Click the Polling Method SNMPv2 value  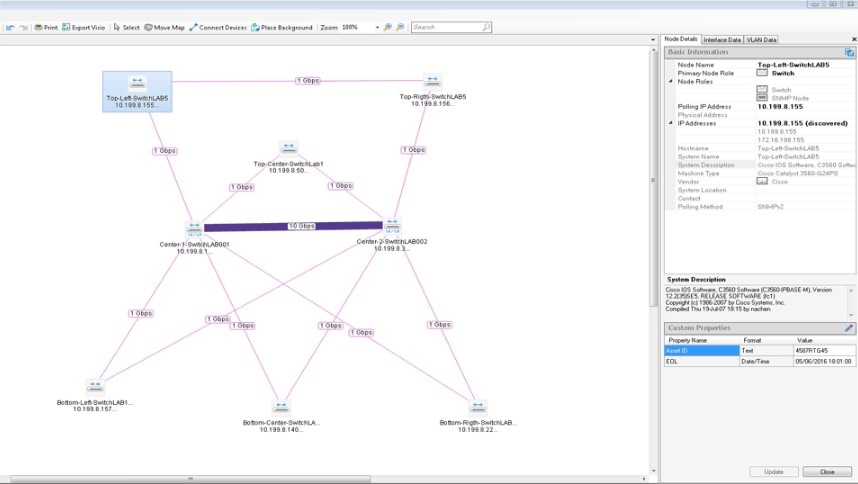(770, 207)
